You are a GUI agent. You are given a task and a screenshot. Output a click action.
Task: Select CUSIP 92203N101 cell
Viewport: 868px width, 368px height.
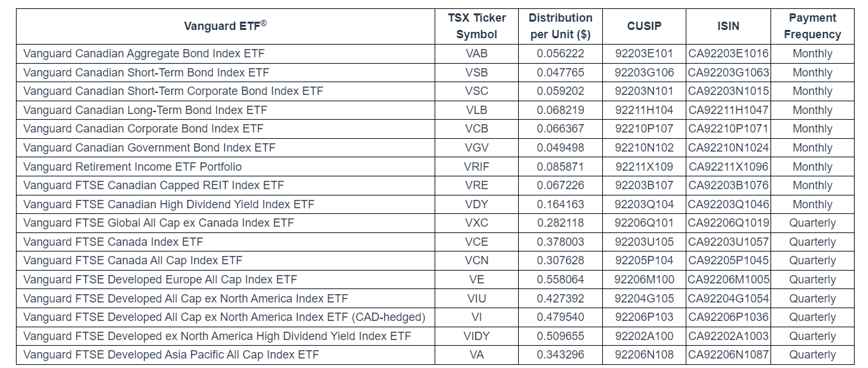tap(644, 91)
